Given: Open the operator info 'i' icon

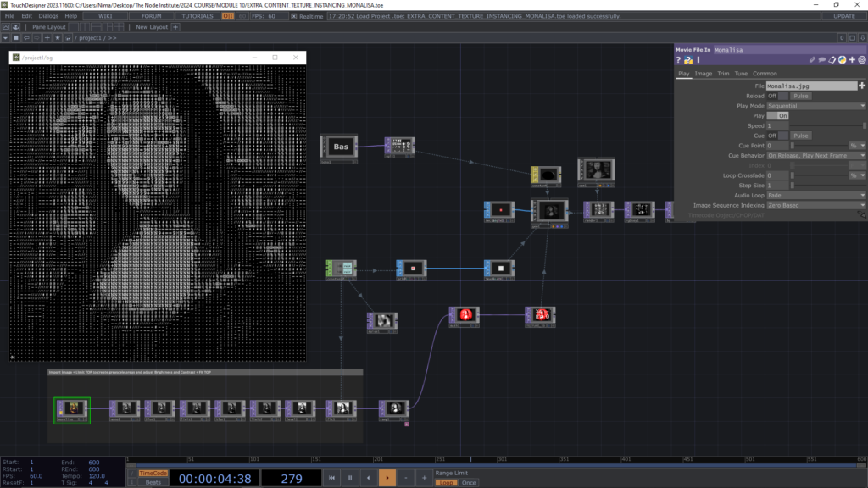Looking at the screenshot, I should 698,60.
